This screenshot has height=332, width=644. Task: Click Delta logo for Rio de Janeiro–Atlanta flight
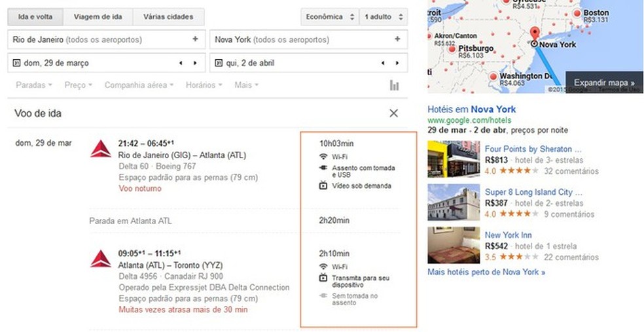101,148
